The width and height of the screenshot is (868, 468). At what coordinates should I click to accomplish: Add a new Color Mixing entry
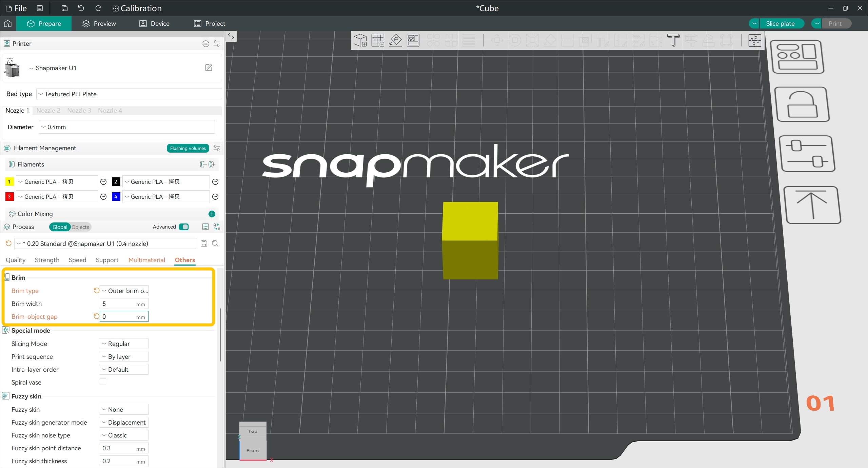[x=212, y=214]
